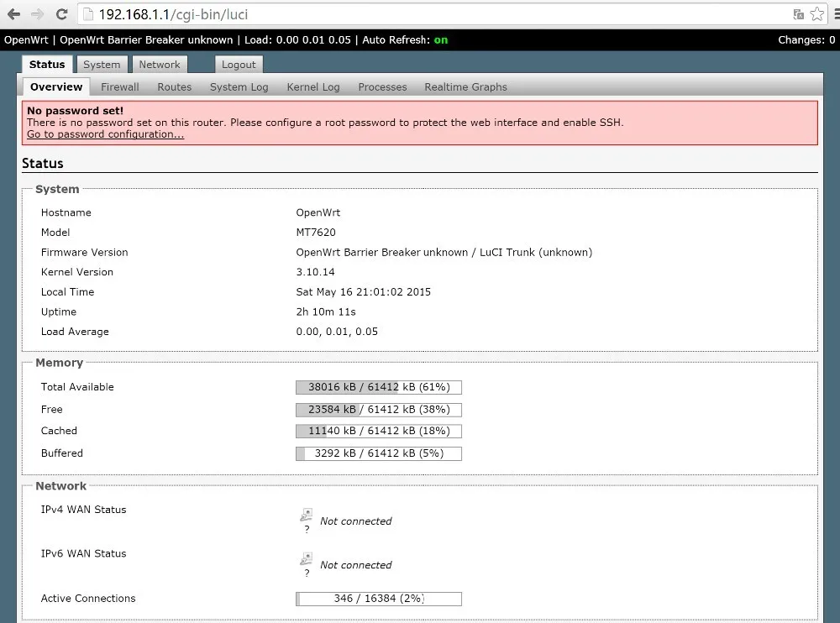The width and height of the screenshot is (840, 623).
Task: Click the translate icon in the address bar
Action: click(798, 14)
